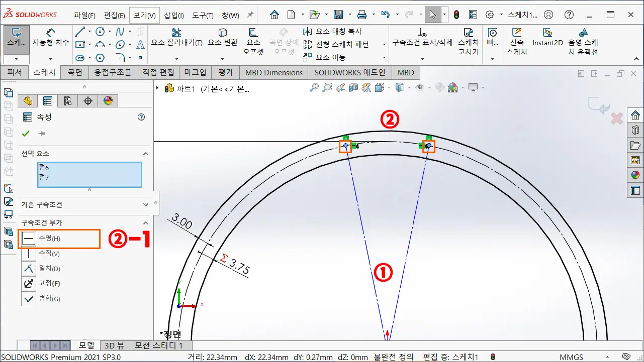Viewport: 644px width, 362px height.
Task: Select the Smart Dimension (지능형 치수) tool
Action: (x=51, y=39)
